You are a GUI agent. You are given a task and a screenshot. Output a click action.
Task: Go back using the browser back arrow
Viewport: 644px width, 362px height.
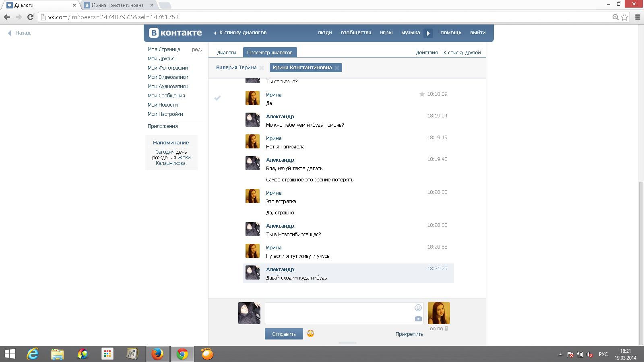pyautogui.click(x=7, y=17)
